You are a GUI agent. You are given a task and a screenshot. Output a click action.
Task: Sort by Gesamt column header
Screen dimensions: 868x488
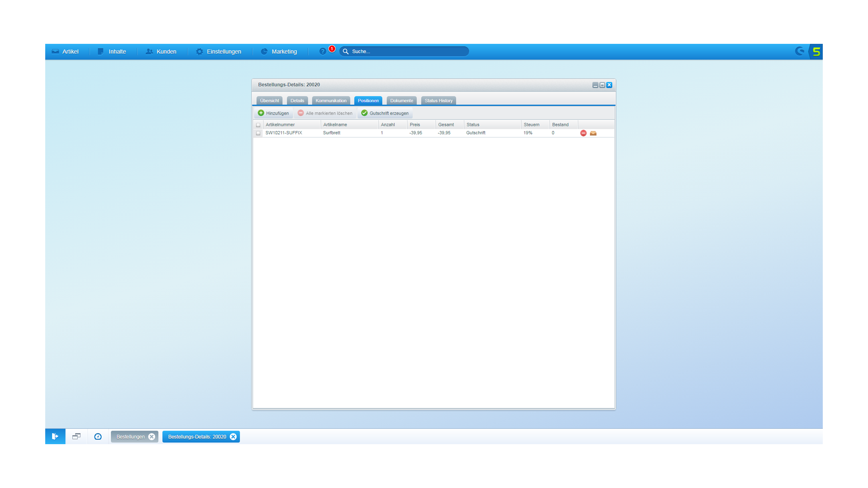pyautogui.click(x=450, y=125)
